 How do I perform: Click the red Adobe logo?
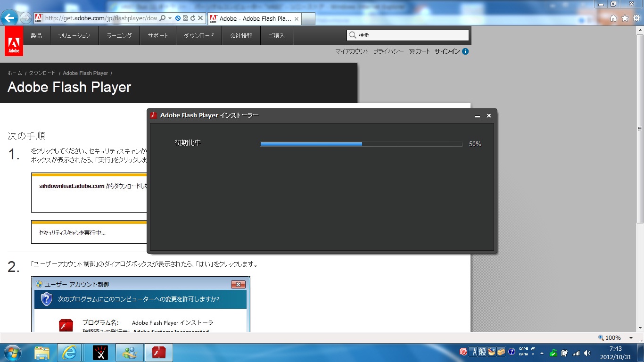[x=14, y=41]
